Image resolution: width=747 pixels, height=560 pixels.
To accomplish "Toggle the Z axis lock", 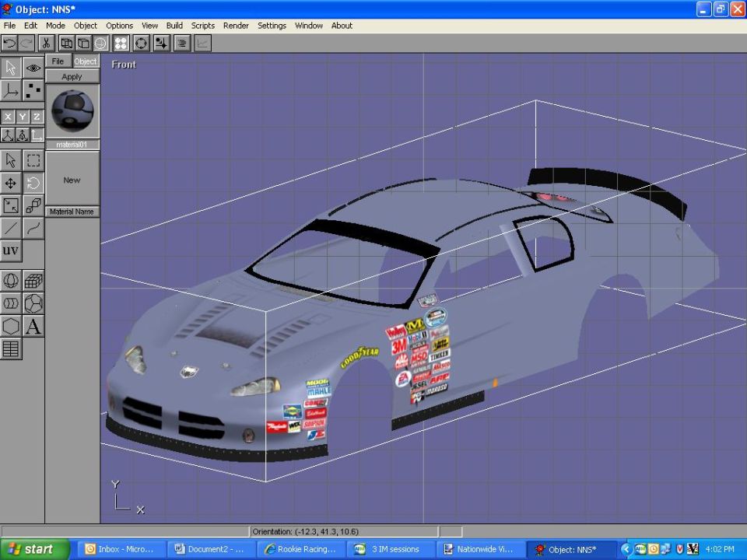I will click(37, 117).
